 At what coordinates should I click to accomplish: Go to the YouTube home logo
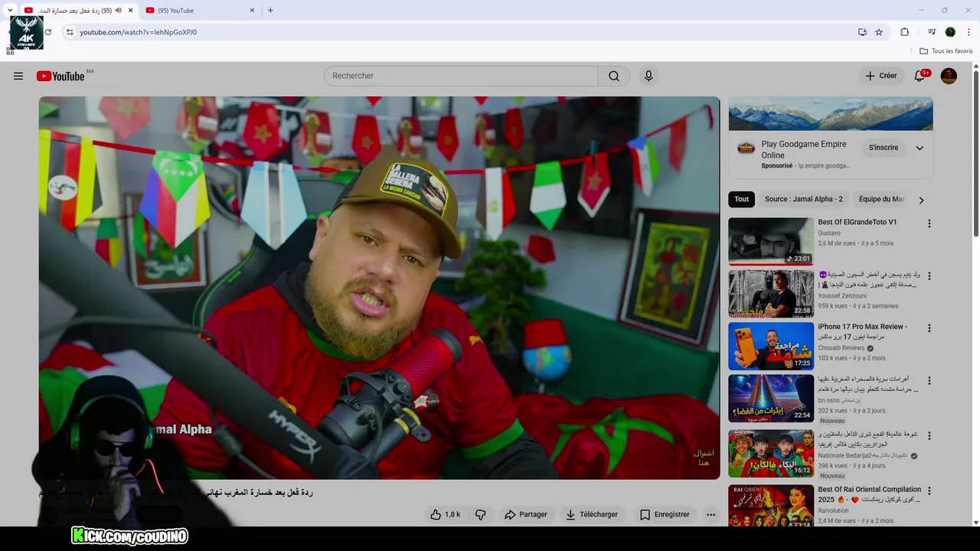60,76
